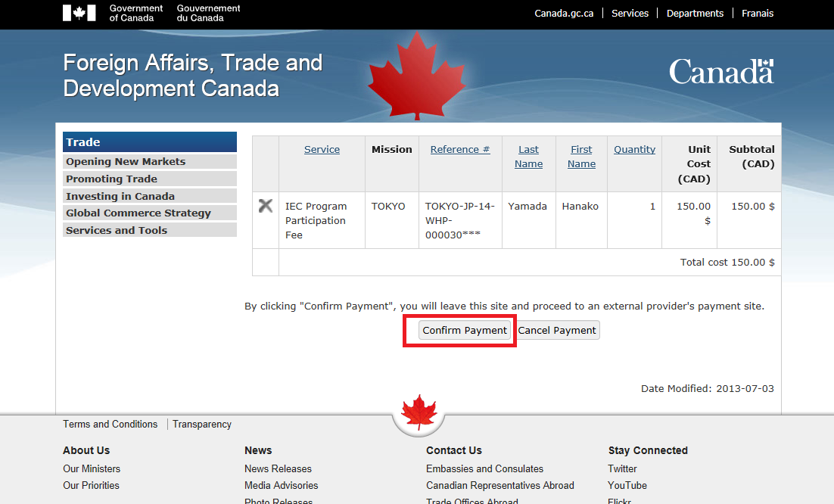The width and height of the screenshot is (834, 504).
Task: Click the Government of Canada flag logo
Action: pos(79,13)
